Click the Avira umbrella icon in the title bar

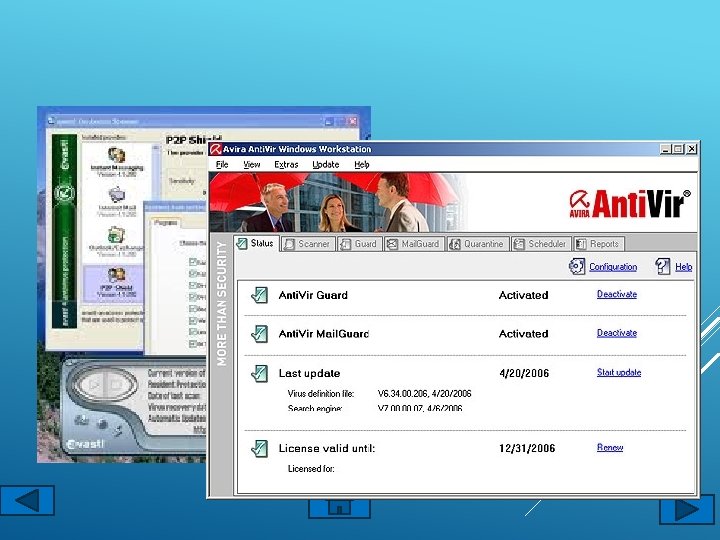pyautogui.click(x=215, y=149)
